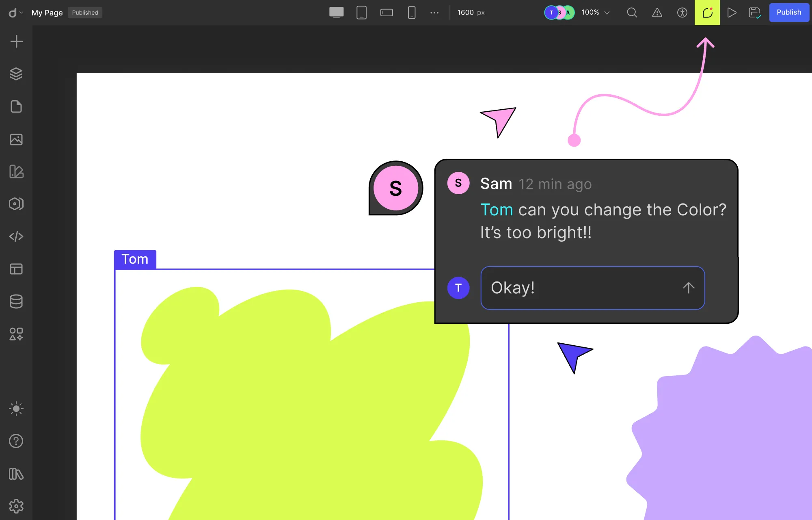The width and height of the screenshot is (812, 520).
Task: Select the Tom frame label
Action: [x=135, y=259]
